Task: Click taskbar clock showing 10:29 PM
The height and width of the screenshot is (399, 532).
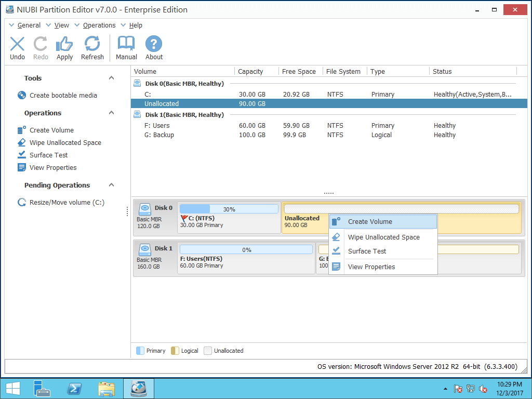Action: (509, 389)
